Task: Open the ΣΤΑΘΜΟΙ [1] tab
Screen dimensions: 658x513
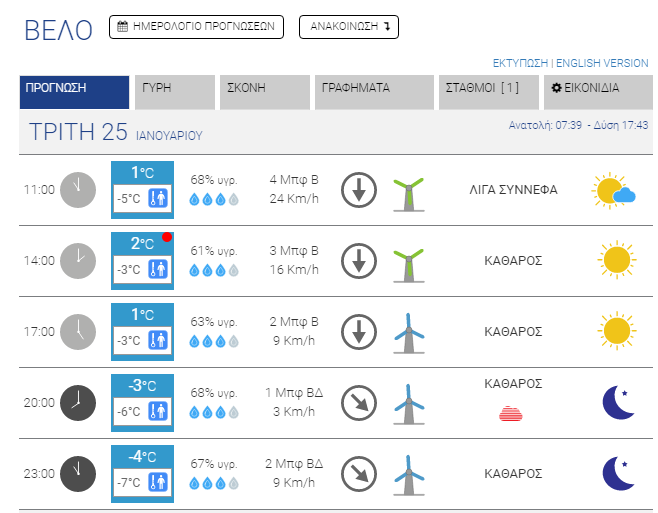Action: [487, 88]
